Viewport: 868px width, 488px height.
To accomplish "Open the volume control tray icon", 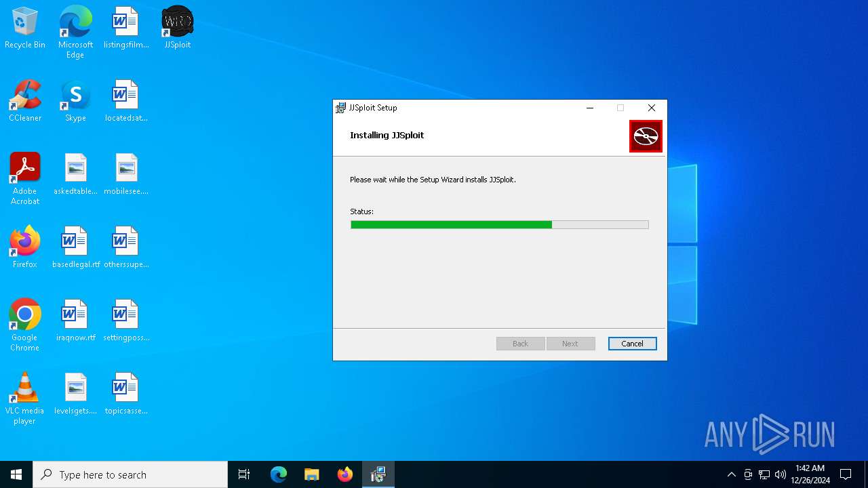I will [x=781, y=474].
